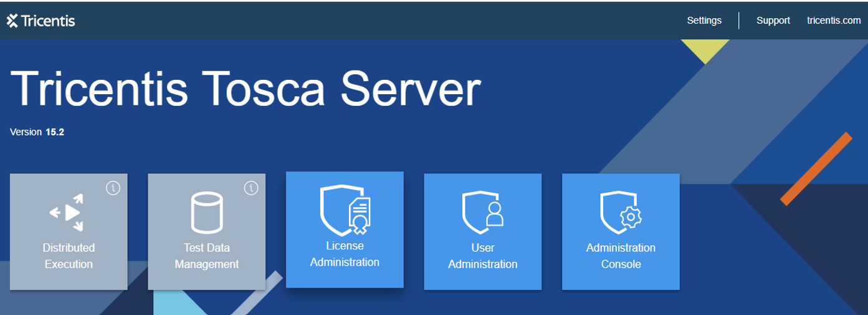Show info on Distributed Execution tile
This screenshot has width=868, height=315.
point(113,187)
